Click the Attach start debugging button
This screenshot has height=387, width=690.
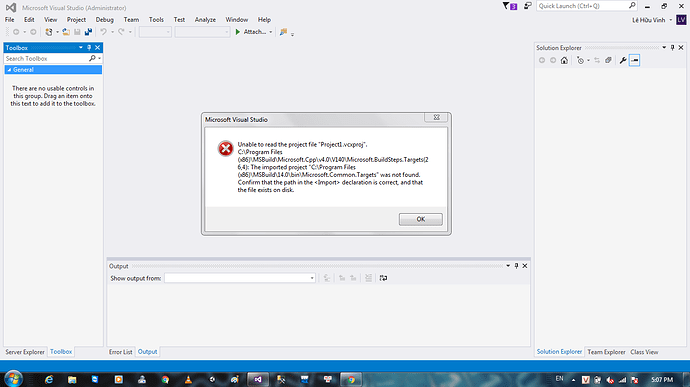250,32
